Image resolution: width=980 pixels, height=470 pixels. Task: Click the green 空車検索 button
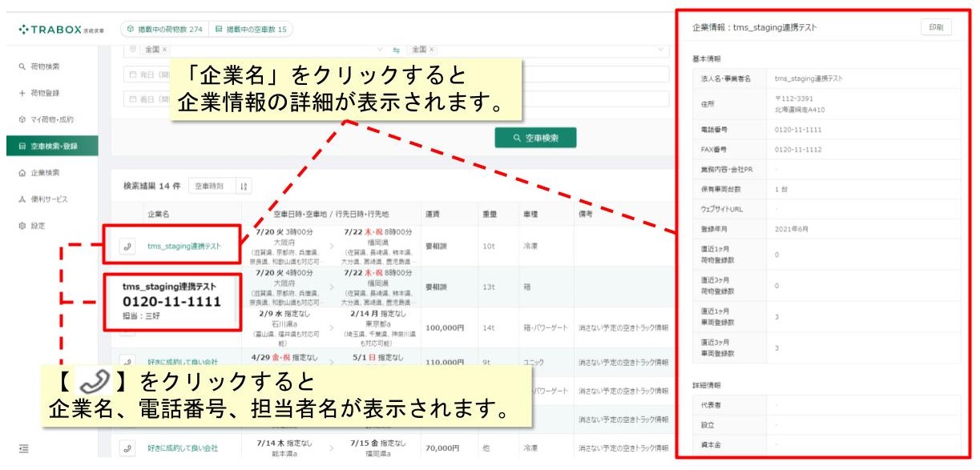(x=535, y=138)
